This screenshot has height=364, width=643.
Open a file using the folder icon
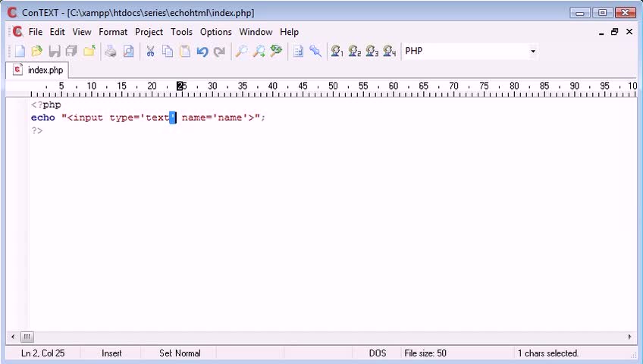click(37, 52)
